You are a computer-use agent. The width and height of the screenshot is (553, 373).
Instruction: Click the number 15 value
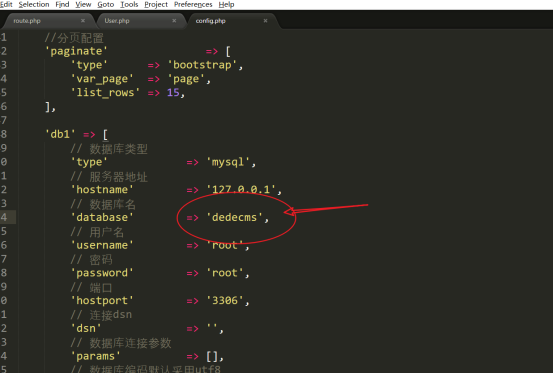173,92
